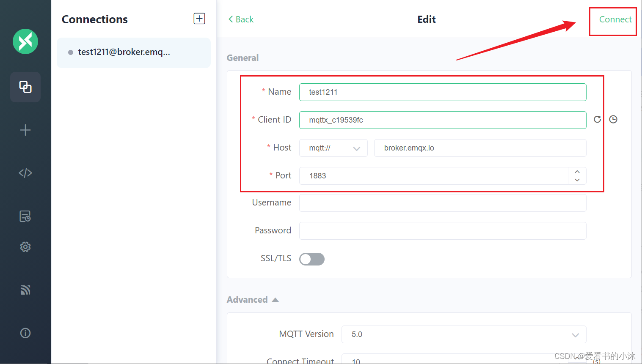Focus the Name field
The image size is (642, 364).
(443, 92)
